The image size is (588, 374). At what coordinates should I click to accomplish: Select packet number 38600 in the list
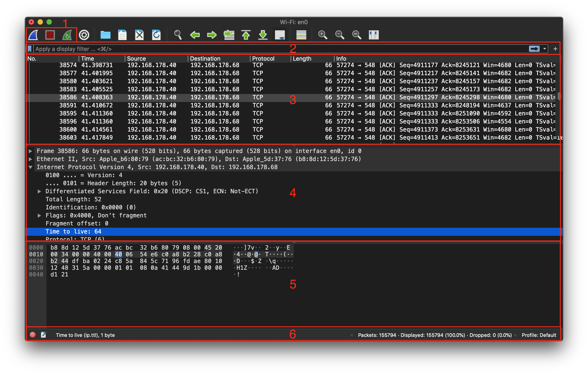point(171,130)
